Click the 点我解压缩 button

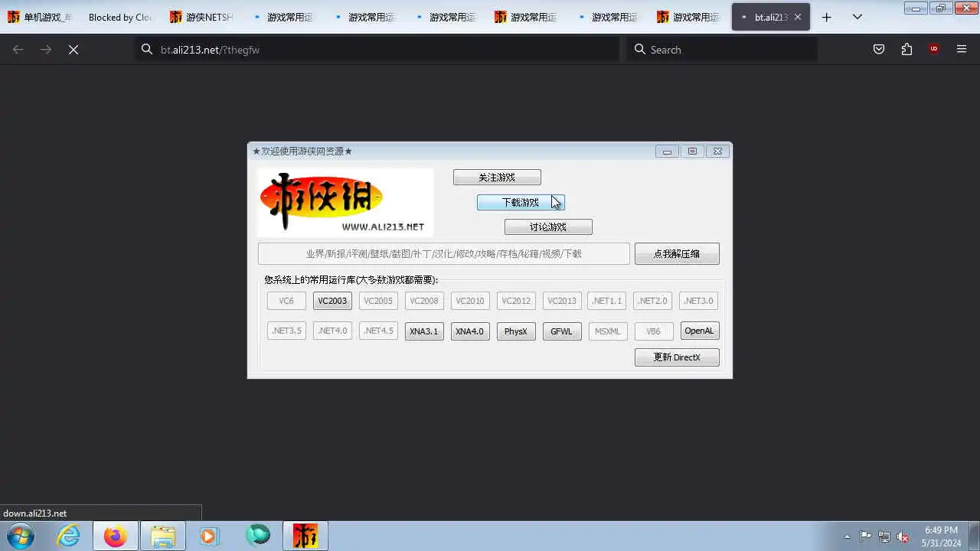677,254
